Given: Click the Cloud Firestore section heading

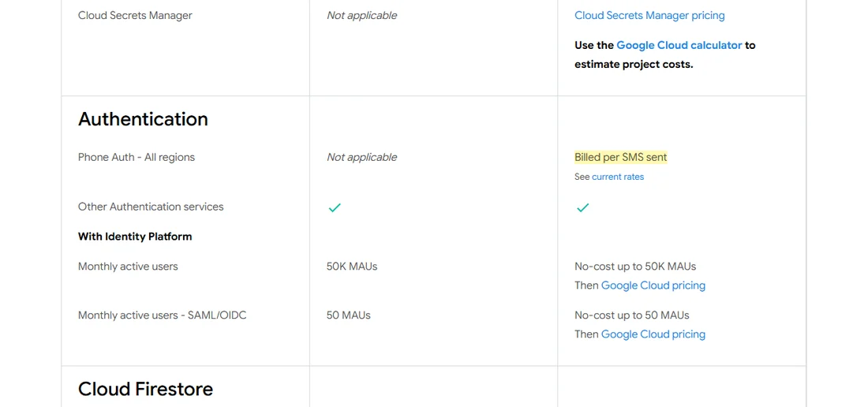Looking at the screenshot, I should [146, 389].
